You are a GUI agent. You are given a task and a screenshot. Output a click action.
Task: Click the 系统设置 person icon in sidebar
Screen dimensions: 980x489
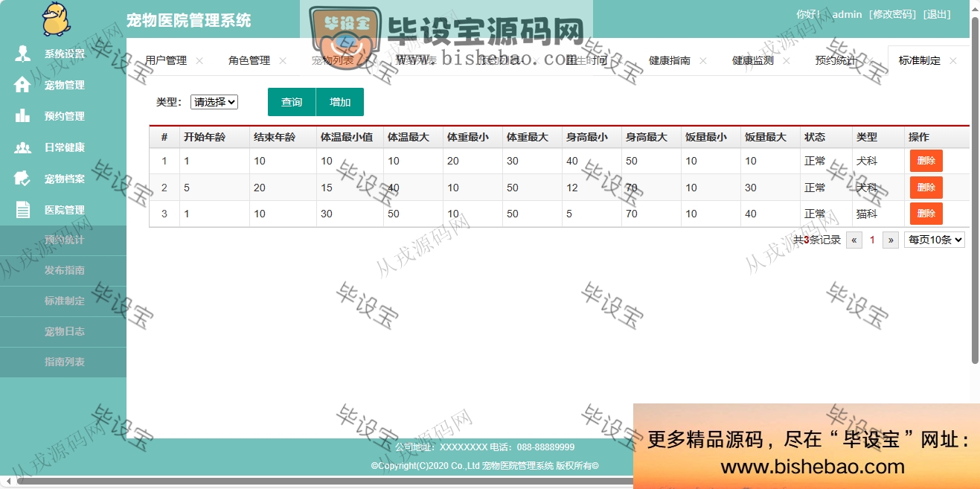pyautogui.click(x=23, y=54)
